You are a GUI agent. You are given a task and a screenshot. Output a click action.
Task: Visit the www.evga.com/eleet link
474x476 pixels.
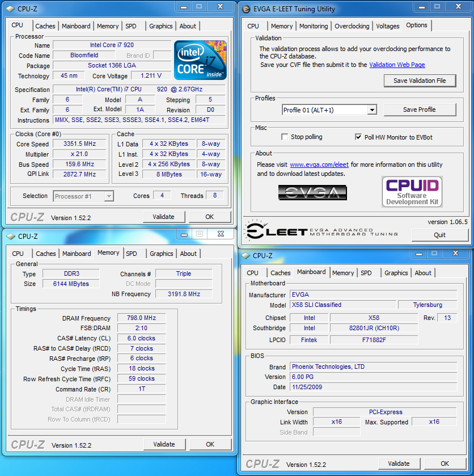[319, 165]
